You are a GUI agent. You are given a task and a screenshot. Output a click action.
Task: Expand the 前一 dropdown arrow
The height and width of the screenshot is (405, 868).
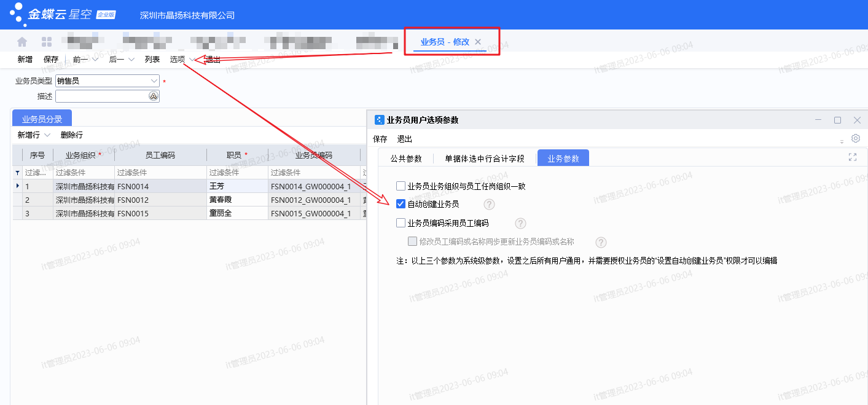coord(95,60)
